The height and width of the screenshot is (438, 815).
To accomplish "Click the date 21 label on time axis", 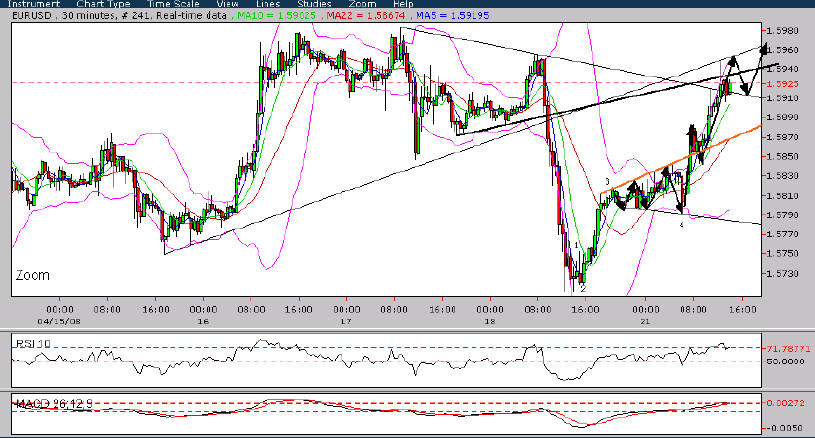I will [645, 321].
